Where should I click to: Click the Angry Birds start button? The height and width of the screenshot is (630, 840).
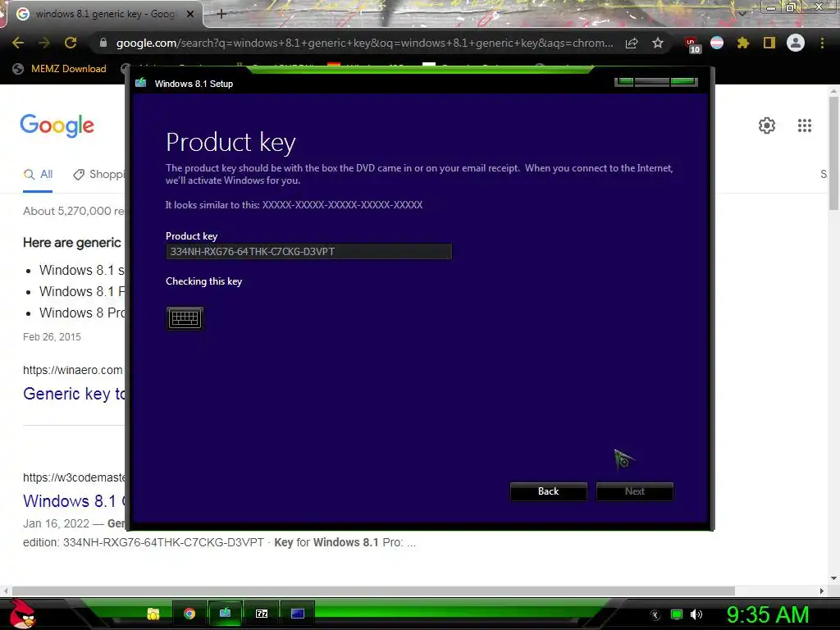[x=22, y=614]
